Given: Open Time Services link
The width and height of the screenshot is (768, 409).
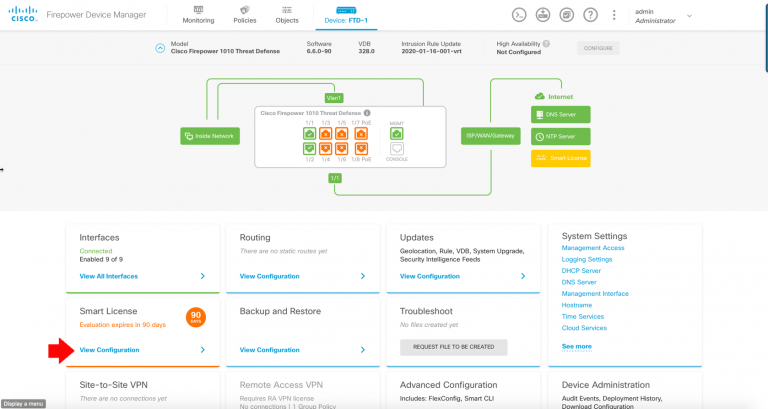Looking at the screenshot, I should point(583,316).
